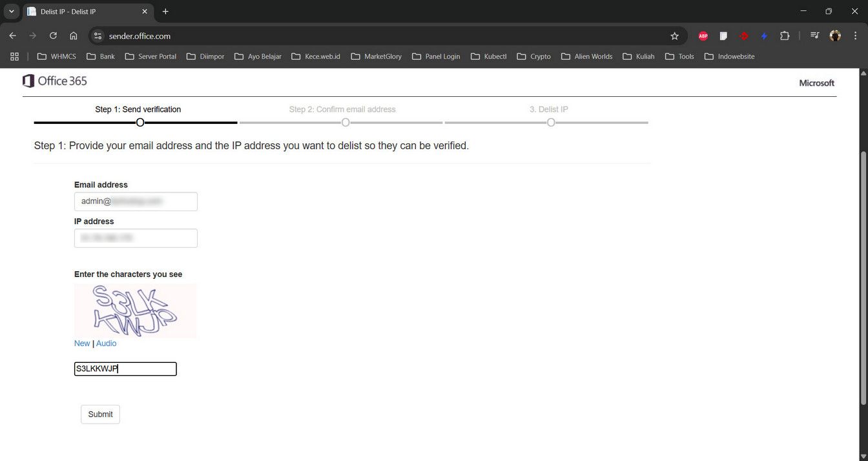Screen dimensions: 868x461
Task: Click the apps grid icon on bookmarks bar
Action: click(14, 56)
